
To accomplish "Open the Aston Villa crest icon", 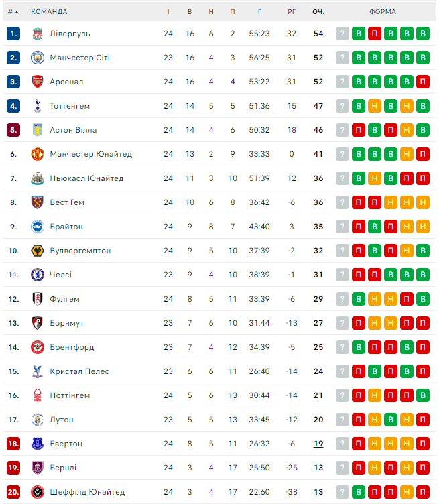I will (x=37, y=130).
